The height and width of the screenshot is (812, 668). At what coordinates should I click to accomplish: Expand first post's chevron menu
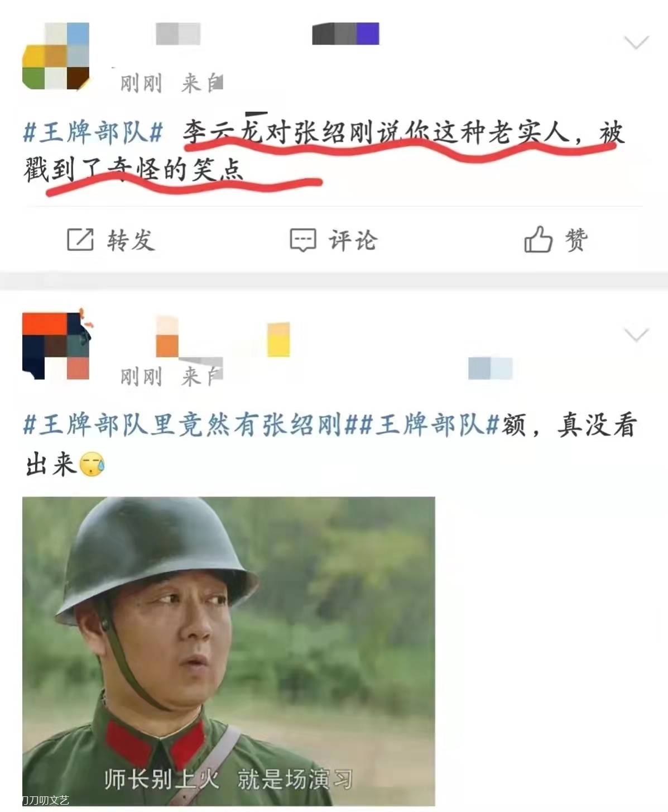tap(636, 42)
